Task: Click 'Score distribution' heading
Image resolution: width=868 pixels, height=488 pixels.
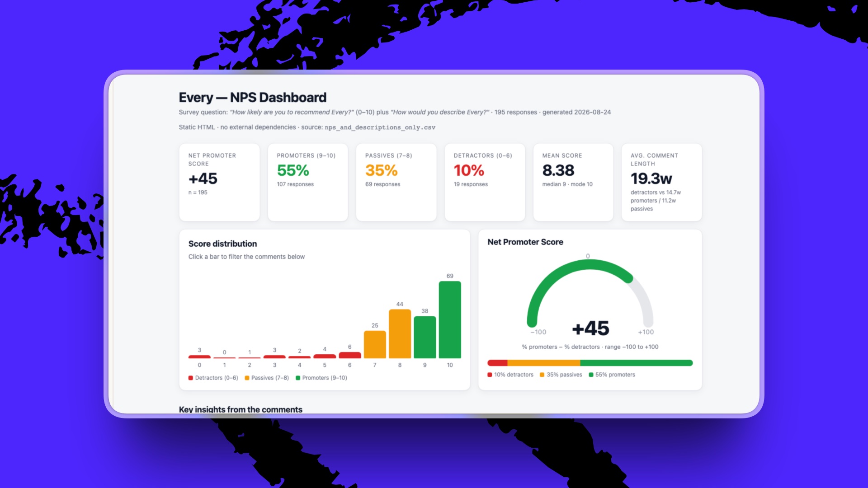Action: [x=222, y=244]
